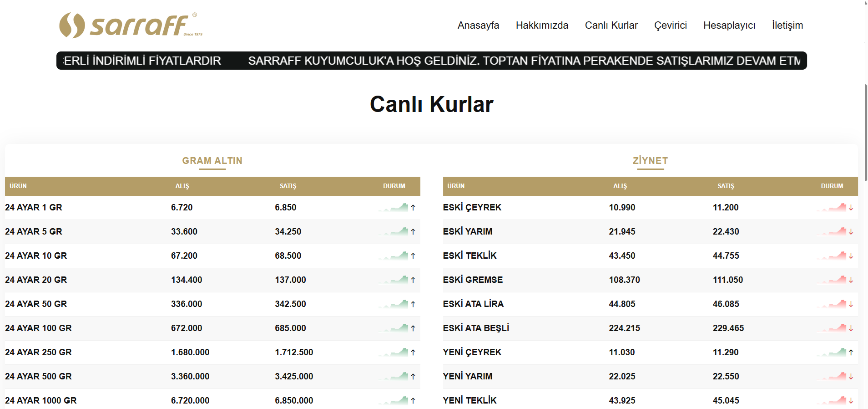Click the sell price 45.045
The width and height of the screenshot is (868, 409).
tap(726, 400)
